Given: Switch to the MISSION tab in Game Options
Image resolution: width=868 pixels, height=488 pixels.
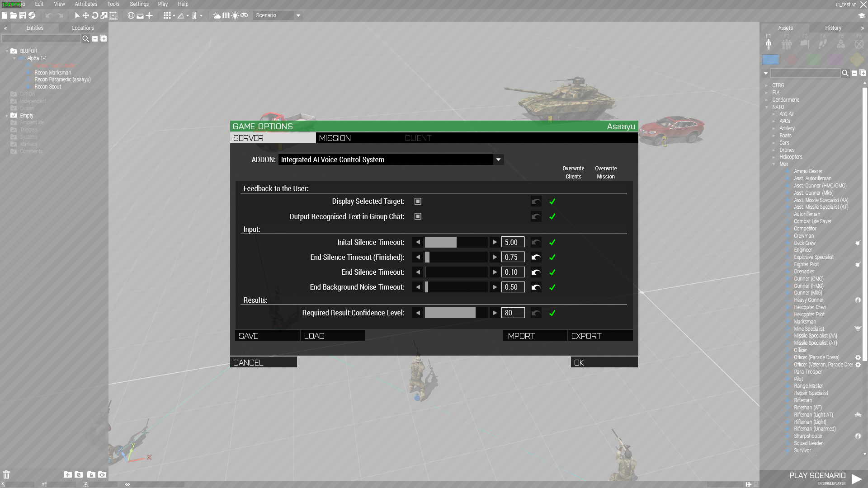Looking at the screenshot, I should point(359,138).
